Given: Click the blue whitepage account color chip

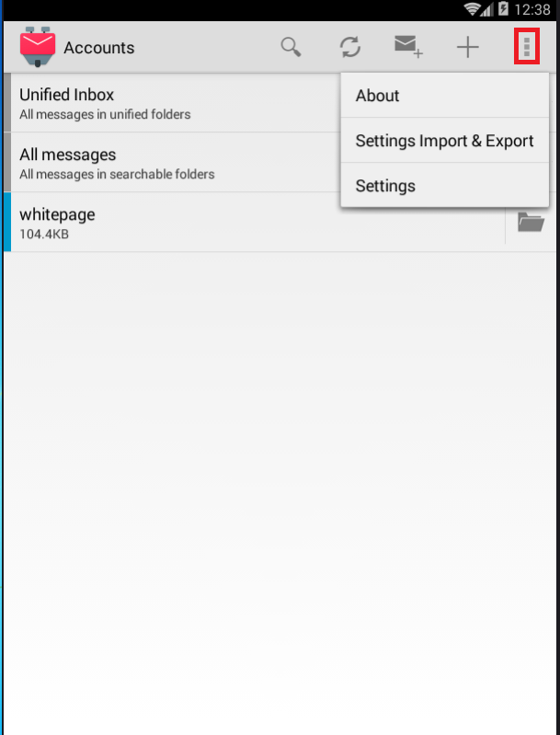Looking at the screenshot, I should [7, 223].
